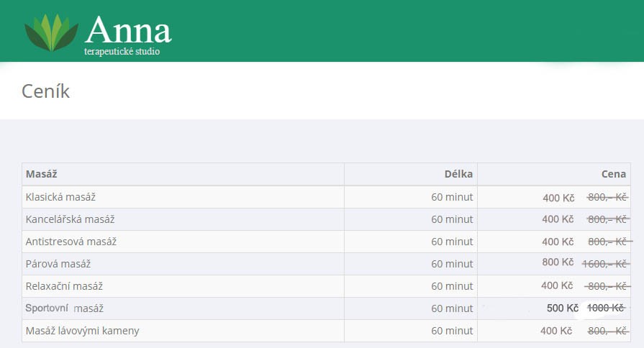Click the crossed-out 1600 Kč old price

pyautogui.click(x=605, y=264)
